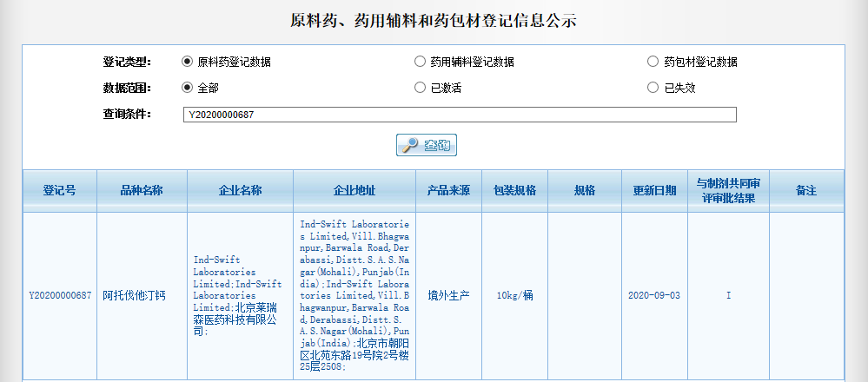This screenshot has width=868, height=382.
Task: Click the 规格 column header
Action: [585, 191]
